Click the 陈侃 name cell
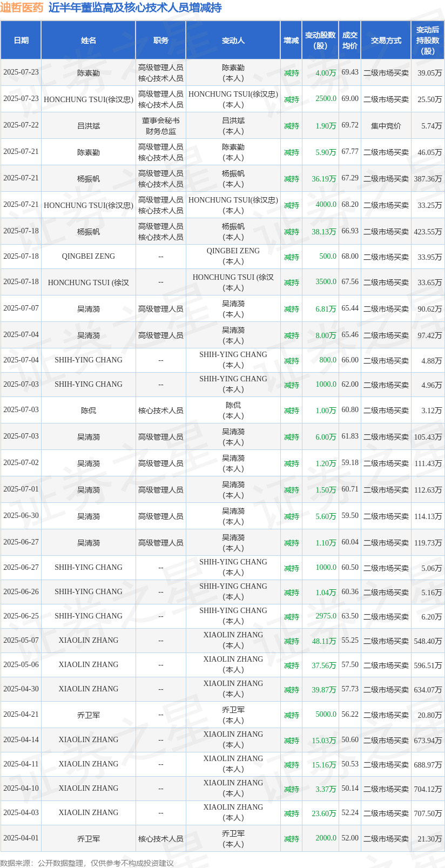This screenshot has height=868, width=445. pyautogui.click(x=89, y=411)
